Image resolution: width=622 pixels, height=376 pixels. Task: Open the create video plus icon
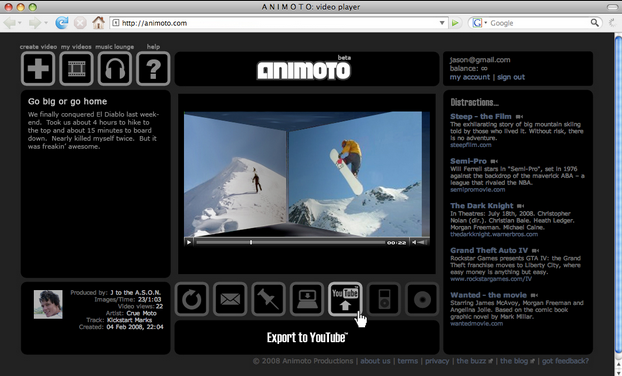click(x=38, y=69)
